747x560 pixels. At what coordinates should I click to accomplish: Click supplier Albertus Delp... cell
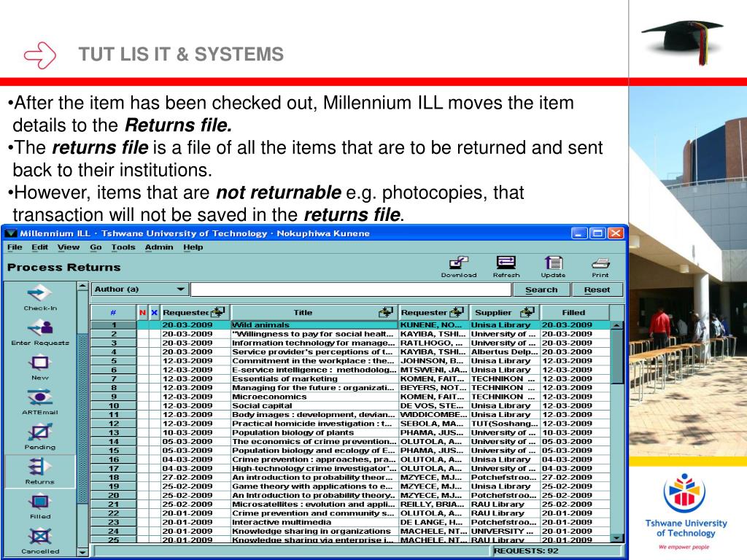505,352
